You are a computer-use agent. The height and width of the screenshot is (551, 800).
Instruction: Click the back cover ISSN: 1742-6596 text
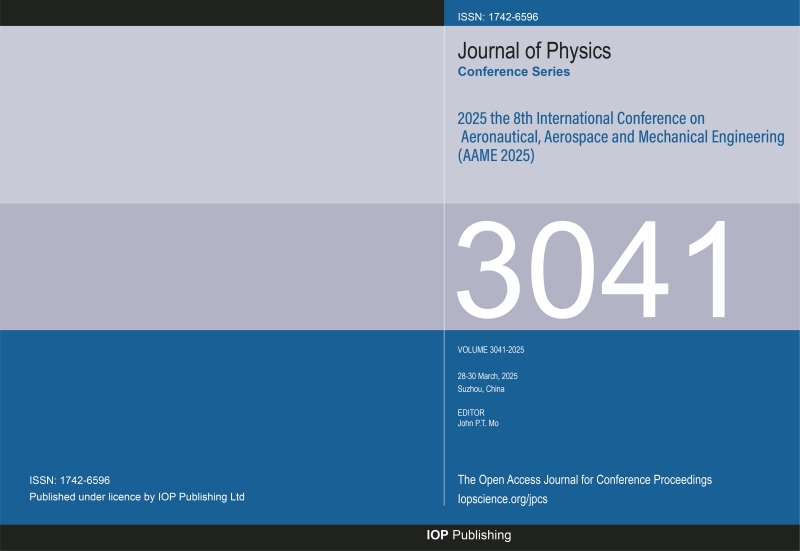point(69,480)
